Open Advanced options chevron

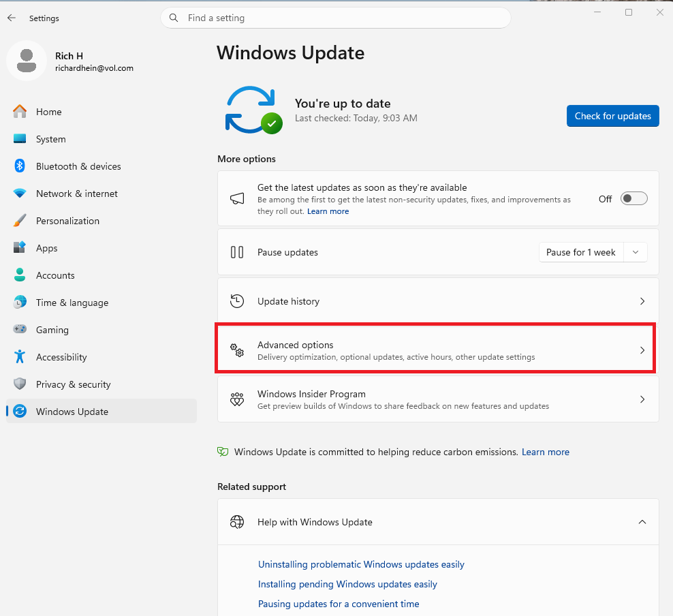pos(642,350)
